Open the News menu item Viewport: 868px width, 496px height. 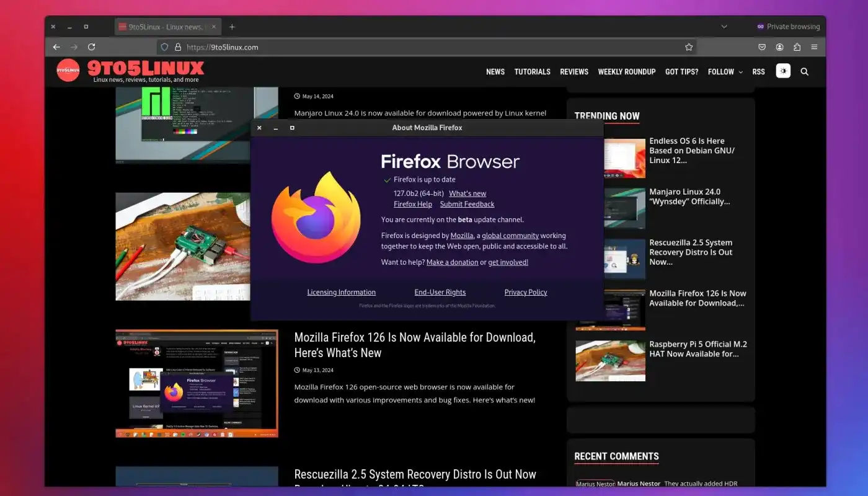click(495, 72)
